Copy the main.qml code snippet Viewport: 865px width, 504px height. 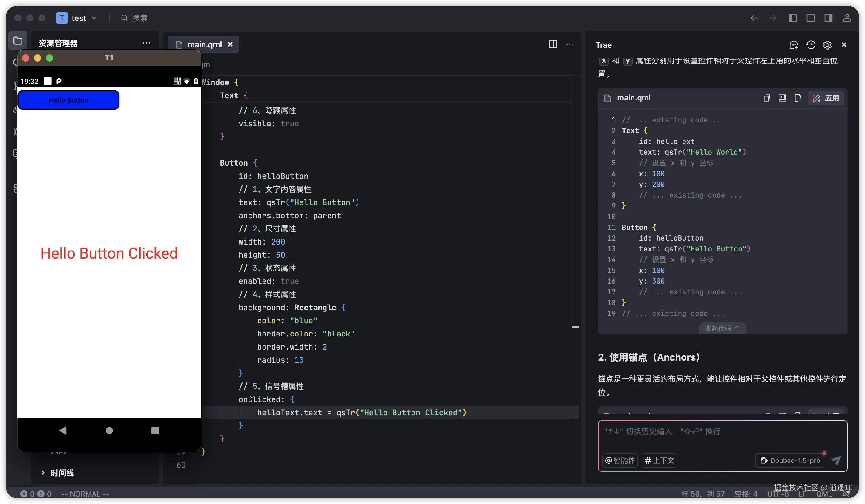pyautogui.click(x=766, y=98)
